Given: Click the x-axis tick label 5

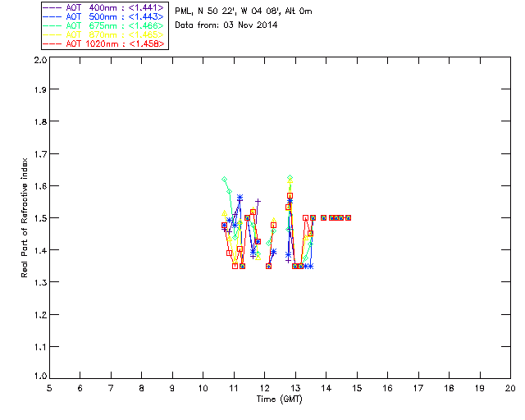Looking at the screenshot, I should pos(49,388).
